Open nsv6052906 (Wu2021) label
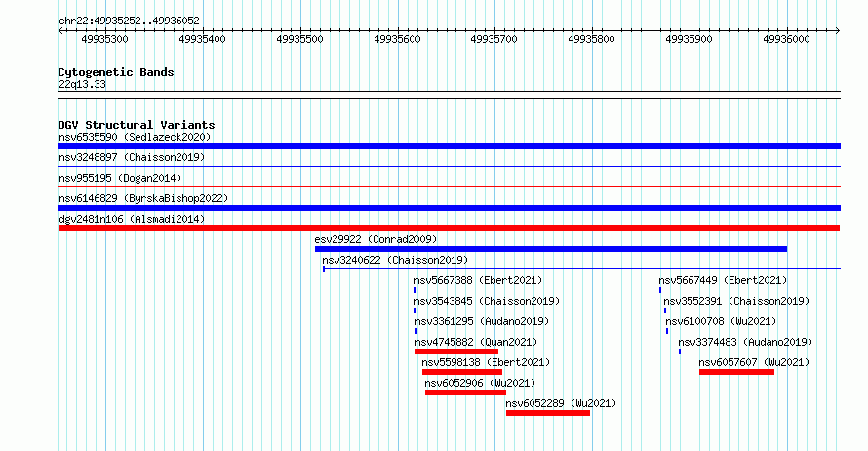This screenshot has height=451, width=868. [x=480, y=383]
